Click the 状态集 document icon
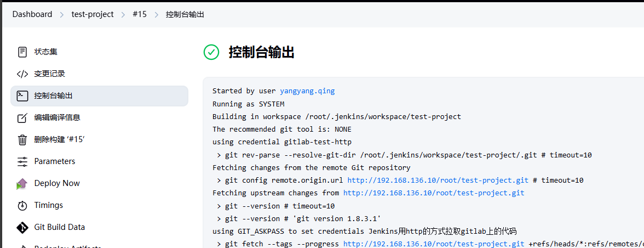The height and width of the screenshot is (248, 644). (22, 52)
